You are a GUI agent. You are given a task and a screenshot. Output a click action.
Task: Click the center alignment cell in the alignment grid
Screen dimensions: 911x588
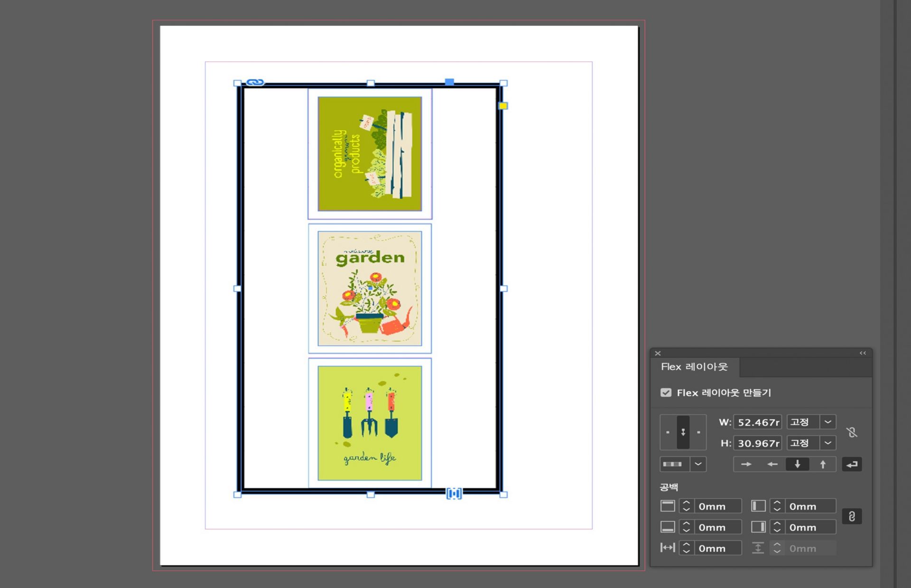click(683, 432)
